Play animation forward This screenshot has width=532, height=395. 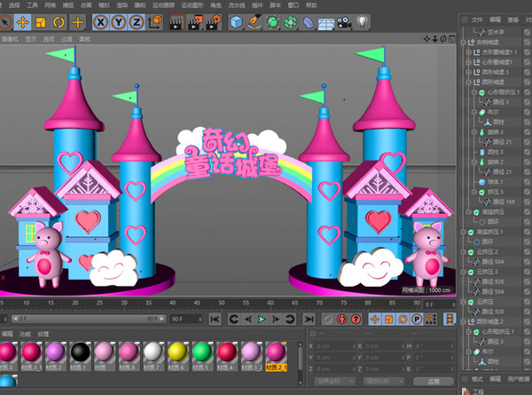coord(262,320)
